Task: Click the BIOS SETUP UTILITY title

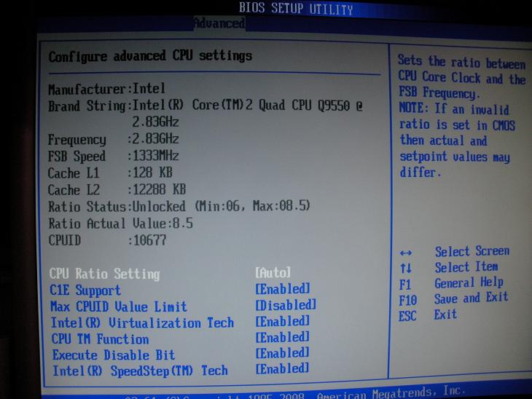Action: (x=296, y=8)
